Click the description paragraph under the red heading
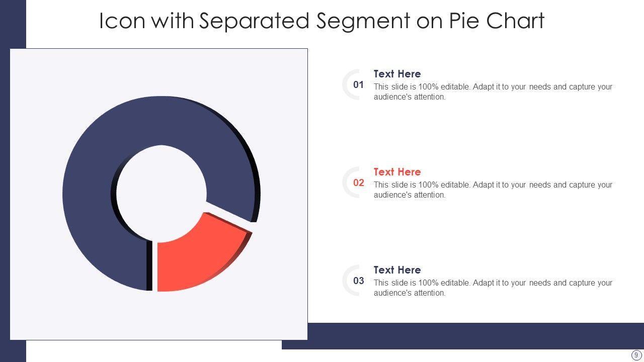The width and height of the screenshot is (644, 362). [493, 190]
